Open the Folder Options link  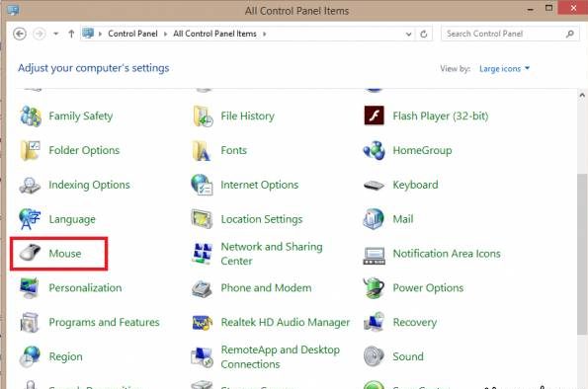click(84, 150)
